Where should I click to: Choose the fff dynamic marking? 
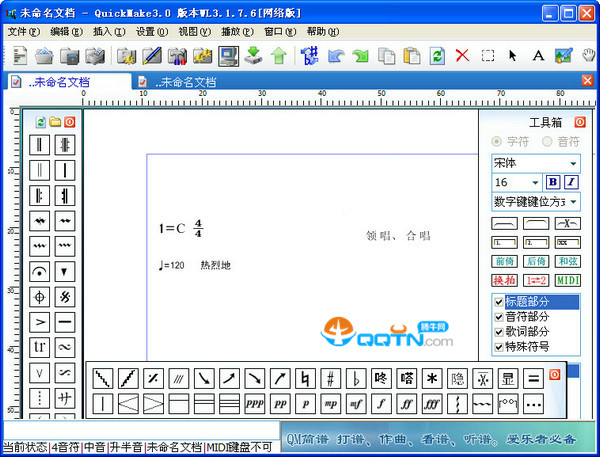[431, 405]
